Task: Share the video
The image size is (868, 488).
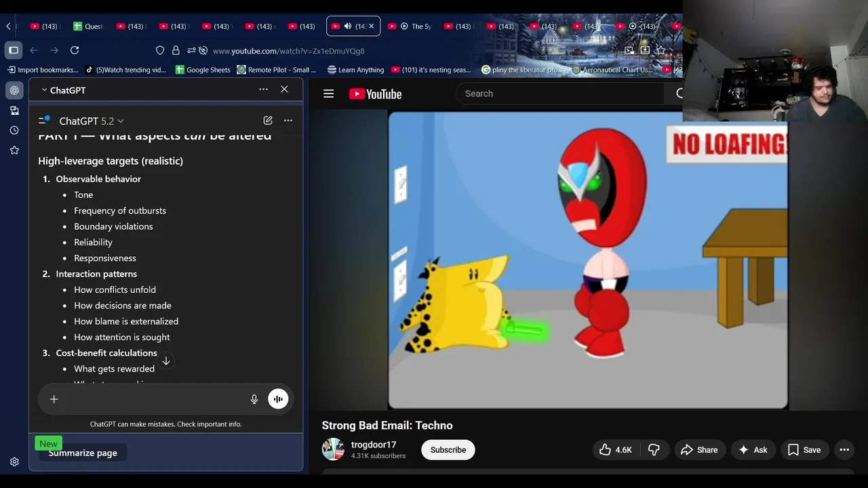Action: click(x=699, y=450)
